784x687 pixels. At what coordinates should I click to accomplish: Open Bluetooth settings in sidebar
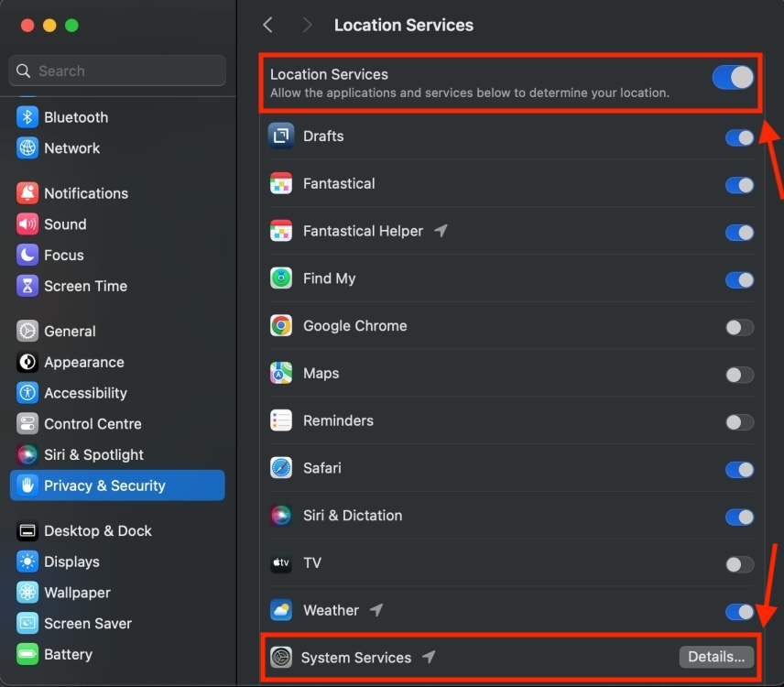point(75,117)
